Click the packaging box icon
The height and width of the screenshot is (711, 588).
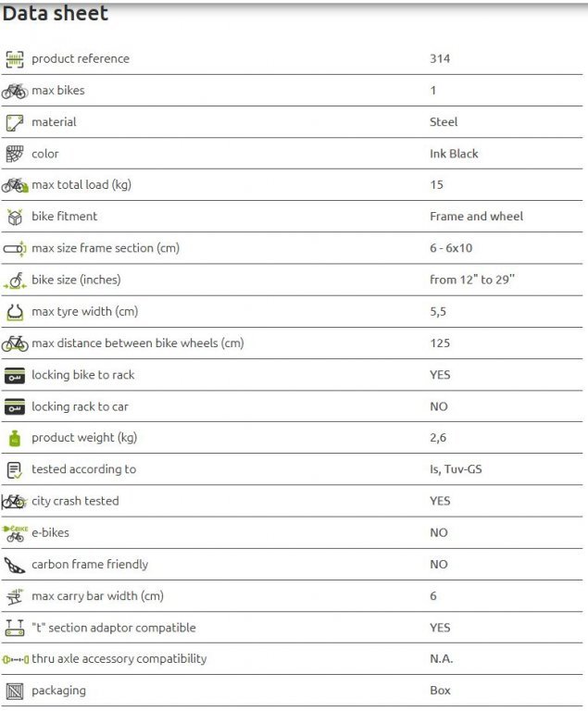[x=15, y=691]
